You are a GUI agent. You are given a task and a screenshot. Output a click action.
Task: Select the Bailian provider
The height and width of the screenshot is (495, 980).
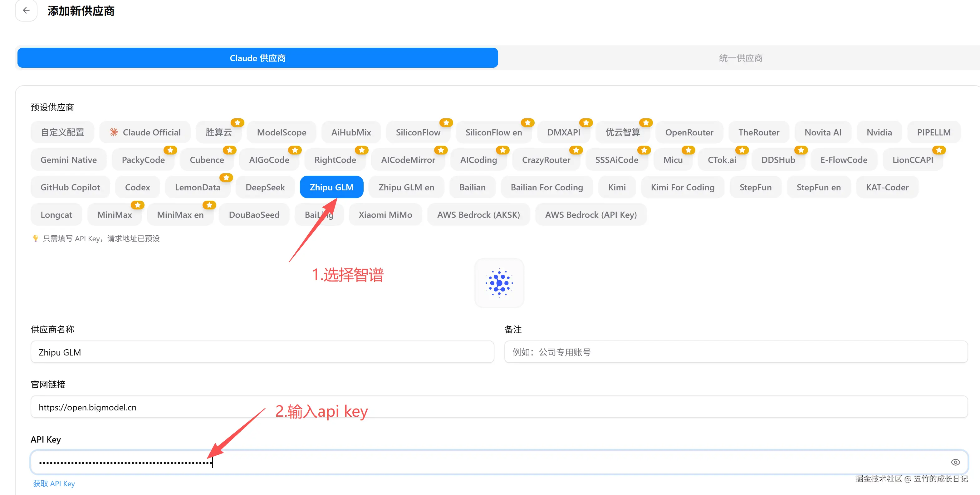coord(473,187)
